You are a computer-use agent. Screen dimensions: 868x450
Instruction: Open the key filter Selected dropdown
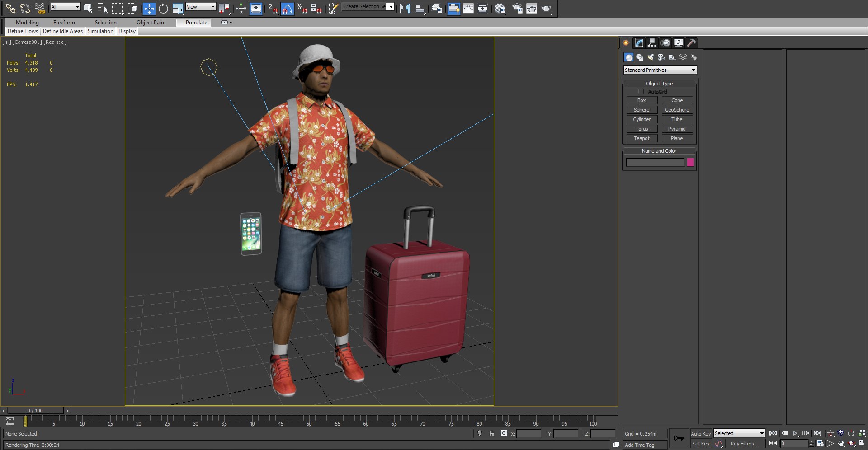[739, 433]
